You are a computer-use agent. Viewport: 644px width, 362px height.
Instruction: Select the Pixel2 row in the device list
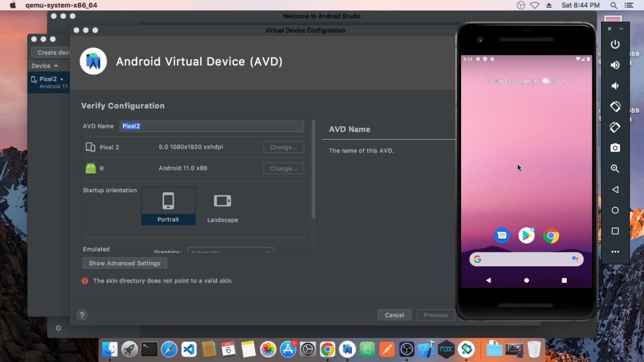pyautogui.click(x=49, y=82)
